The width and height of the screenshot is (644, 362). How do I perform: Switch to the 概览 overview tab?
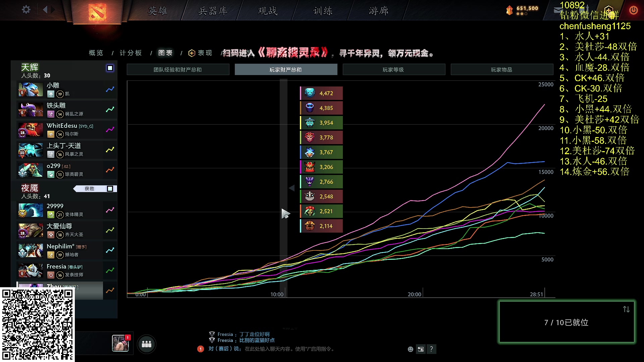(x=96, y=53)
